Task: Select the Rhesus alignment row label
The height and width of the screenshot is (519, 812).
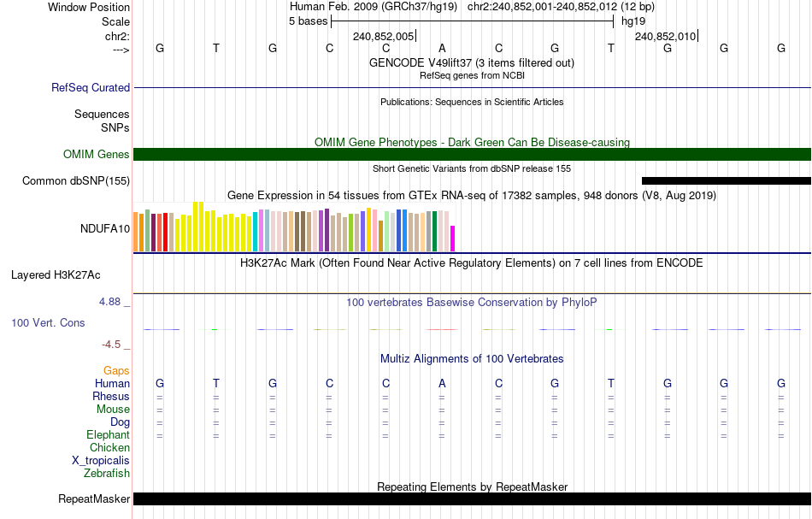Action: pos(111,396)
